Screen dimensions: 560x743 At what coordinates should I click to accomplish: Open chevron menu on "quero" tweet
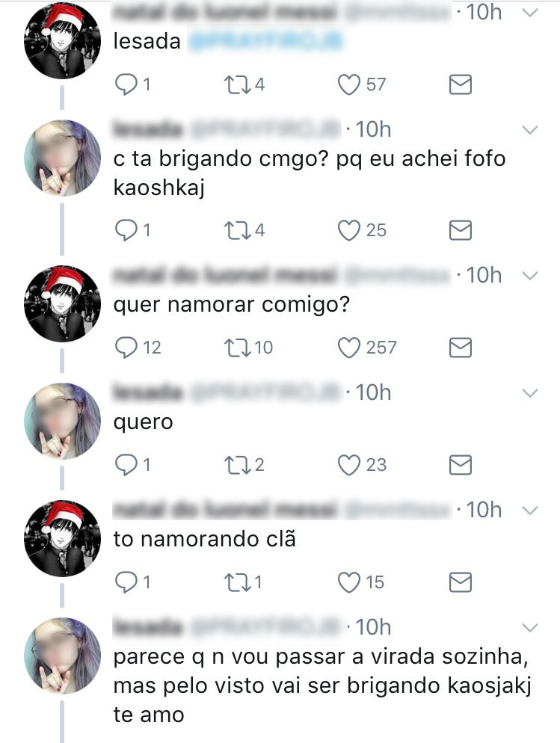(529, 393)
